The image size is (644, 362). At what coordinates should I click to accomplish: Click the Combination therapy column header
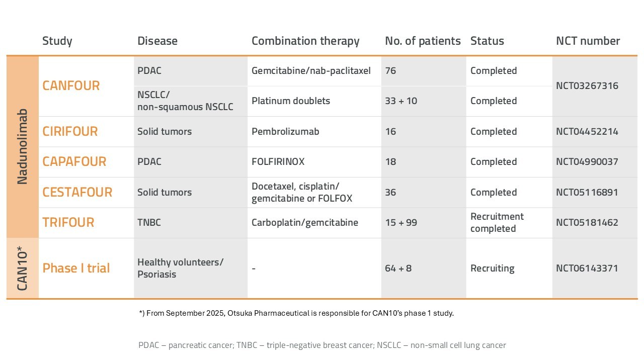pos(305,41)
